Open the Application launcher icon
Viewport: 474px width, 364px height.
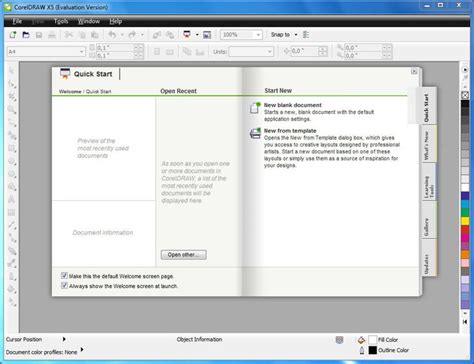187,35
